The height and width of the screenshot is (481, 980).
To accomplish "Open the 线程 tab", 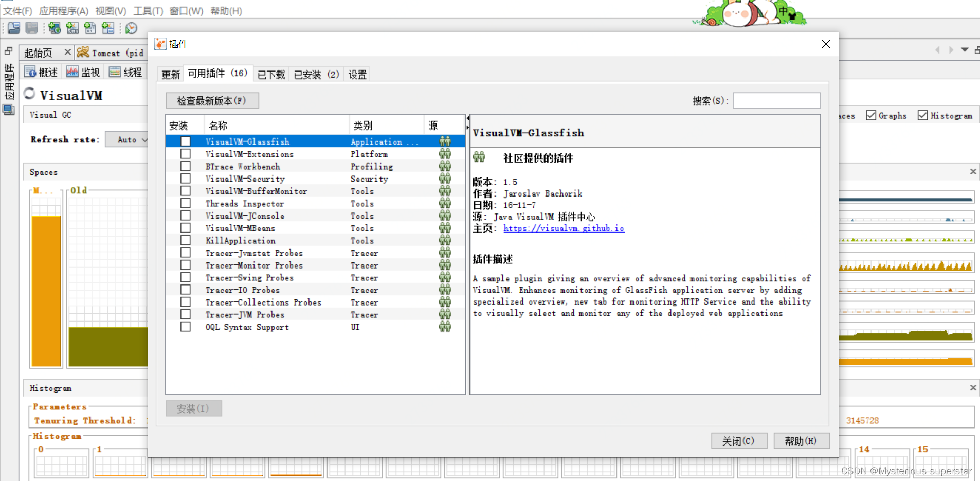I will [x=125, y=72].
